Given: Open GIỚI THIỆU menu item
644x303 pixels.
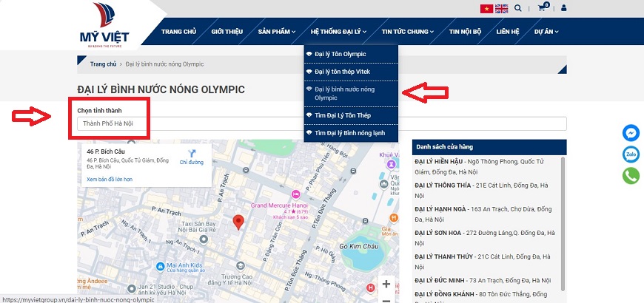Looking at the screenshot, I should (x=227, y=32).
